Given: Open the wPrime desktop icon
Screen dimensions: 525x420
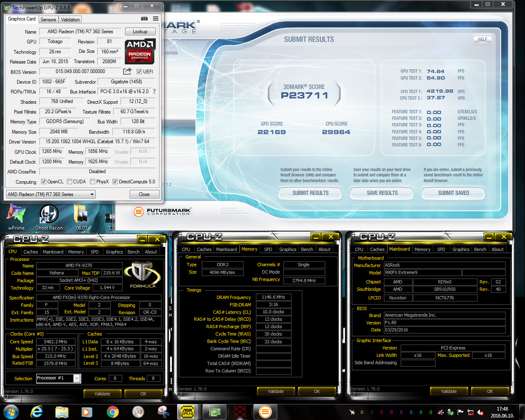Looking at the screenshot, I should click(x=16, y=217).
